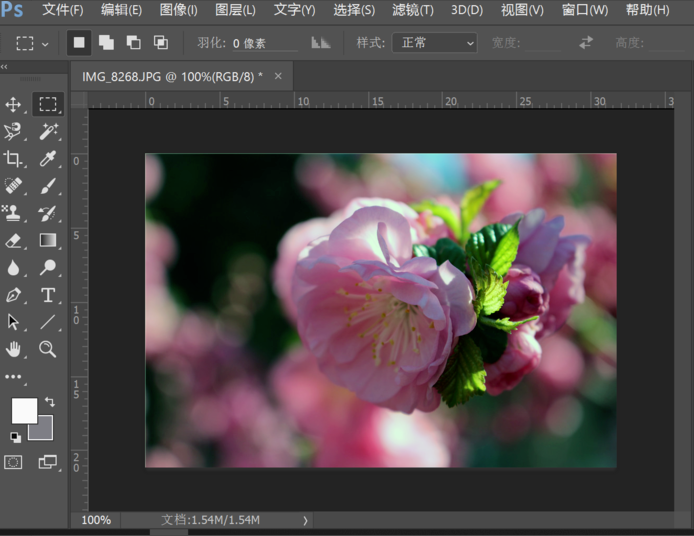Image resolution: width=694 pixels, height=536 pixels.
Task: Swap foreground and background colors
Action: pyautogui.click(x=49, y=402)
